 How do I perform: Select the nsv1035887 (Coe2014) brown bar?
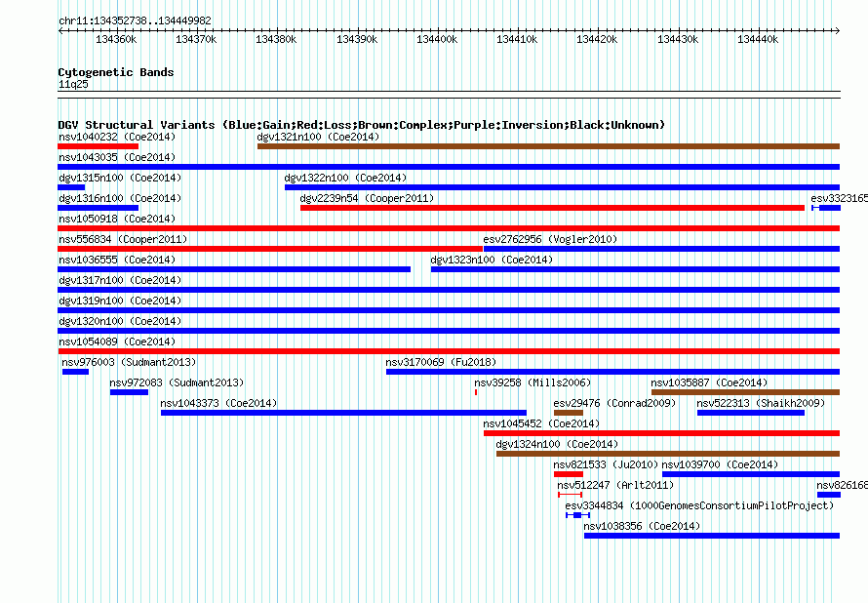[746, 392]
